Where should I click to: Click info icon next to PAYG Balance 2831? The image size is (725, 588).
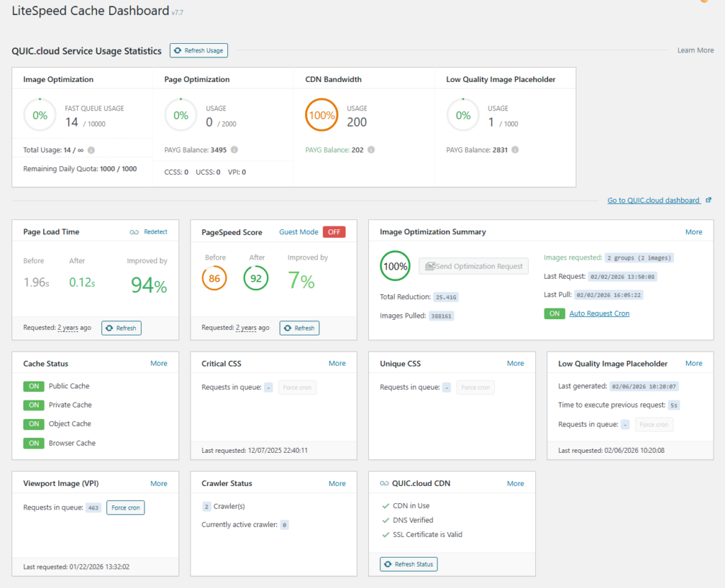(515, 150)
